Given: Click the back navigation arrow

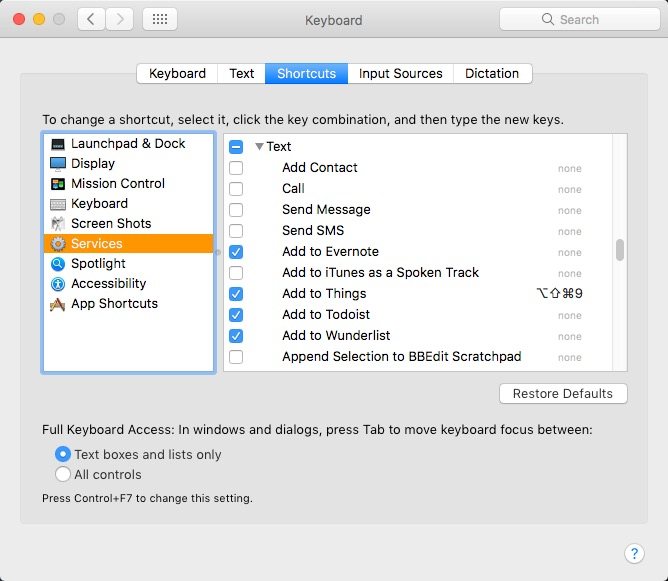Looking at the screenshot, I should (x=91, y=19).
